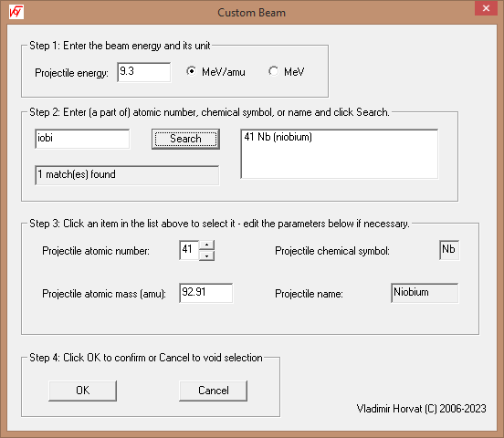Click the Projectile atomic mass field
This screenshot has width=504, height=438.
coord(205,293)
